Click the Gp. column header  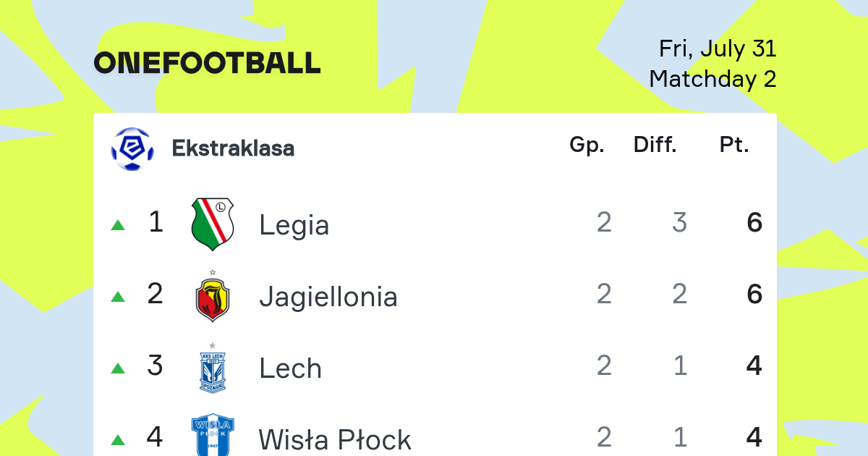click(x=587, y=145)
